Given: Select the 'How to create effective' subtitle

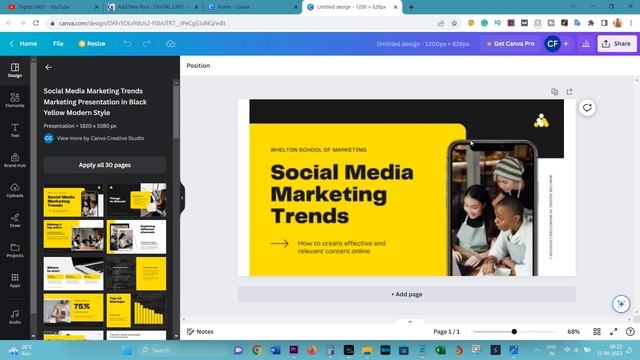Looking at the screenshot, I should (342, 247).
